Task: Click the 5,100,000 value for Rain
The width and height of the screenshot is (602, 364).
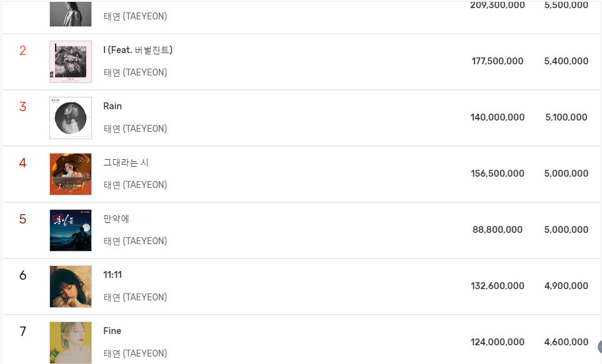Action: click(x=566, y=117)
